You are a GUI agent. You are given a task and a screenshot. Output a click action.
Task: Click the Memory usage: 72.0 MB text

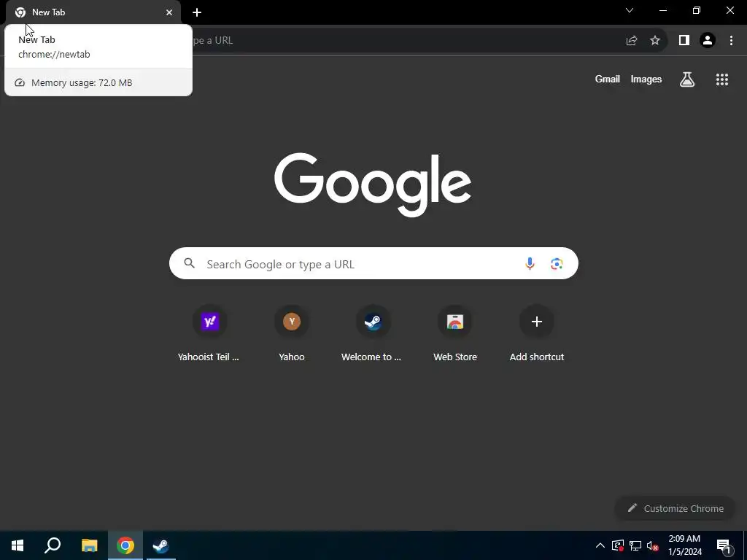[82, 83]
